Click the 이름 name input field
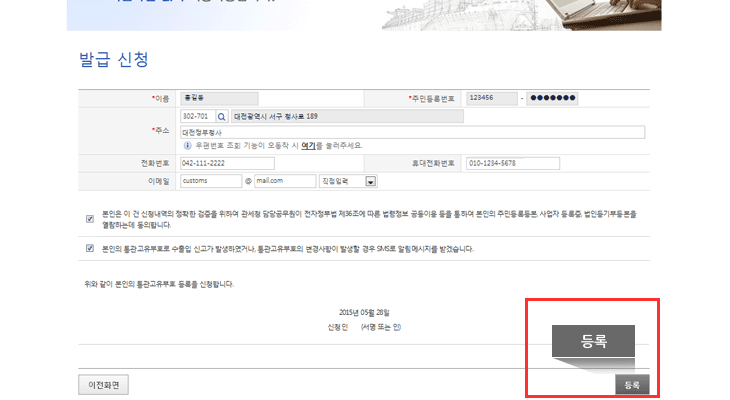730x400 pixels. (x=219, y=98)
